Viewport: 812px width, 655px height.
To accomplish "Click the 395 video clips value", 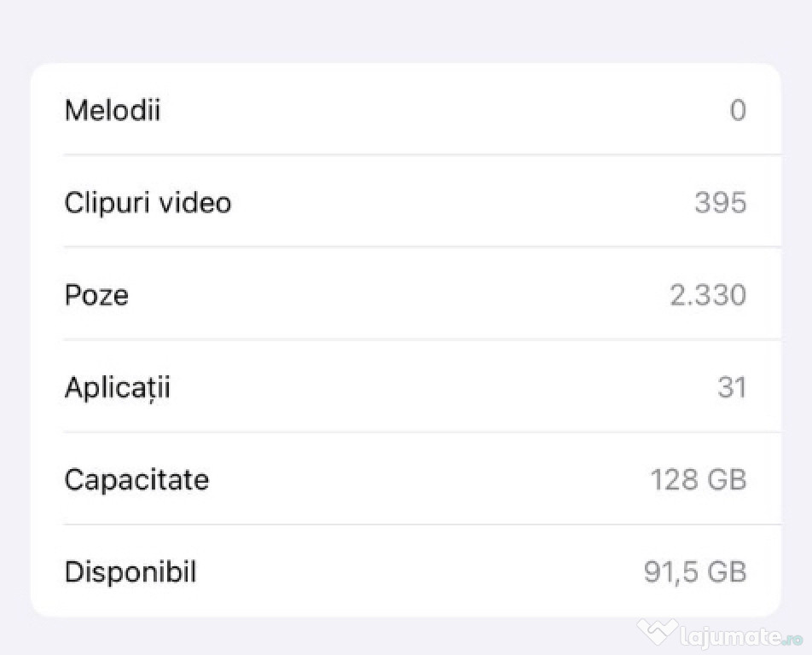I will [x=721, y=202].
